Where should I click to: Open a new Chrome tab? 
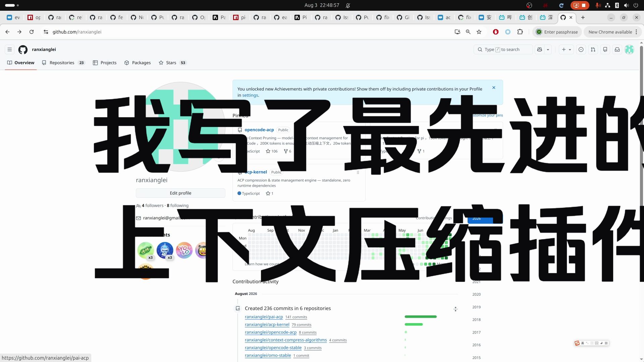tap(583, 17)
